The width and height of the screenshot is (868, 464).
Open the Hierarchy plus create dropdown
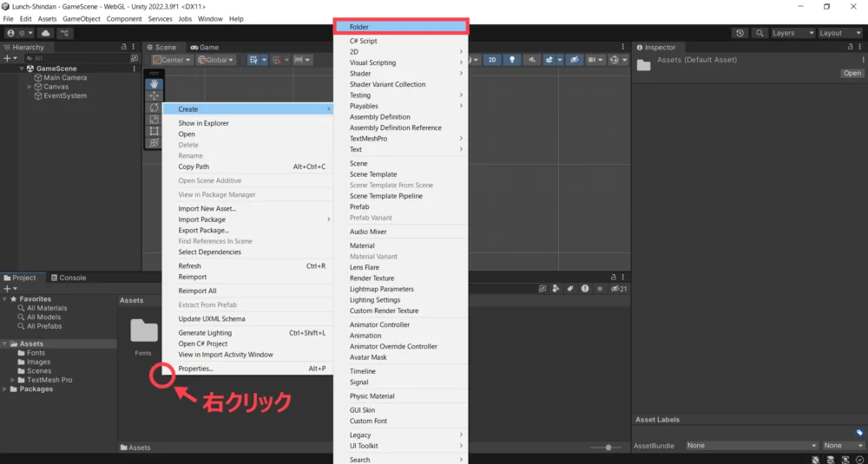click(10, 58)
